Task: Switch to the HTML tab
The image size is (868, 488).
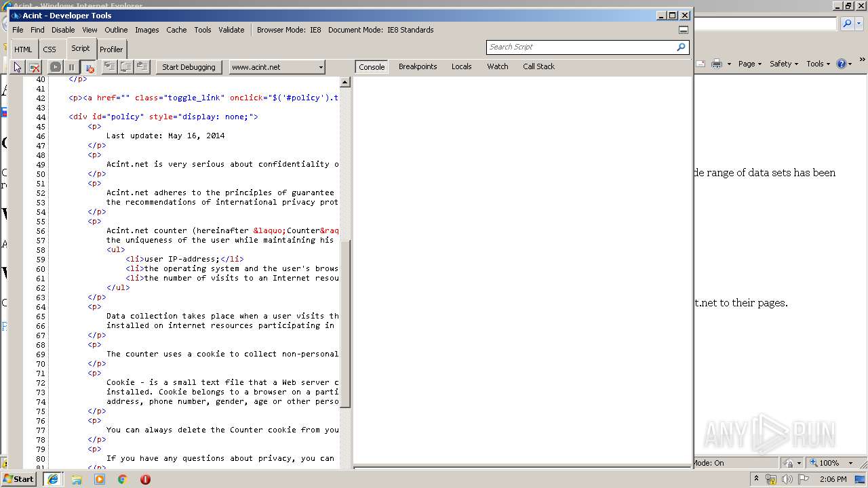Action: pyautogui.click(x=23, y=49)
